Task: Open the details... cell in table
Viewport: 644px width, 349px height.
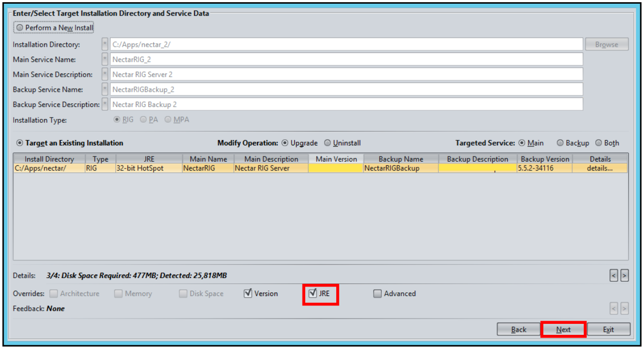Action: pos(600,168)
